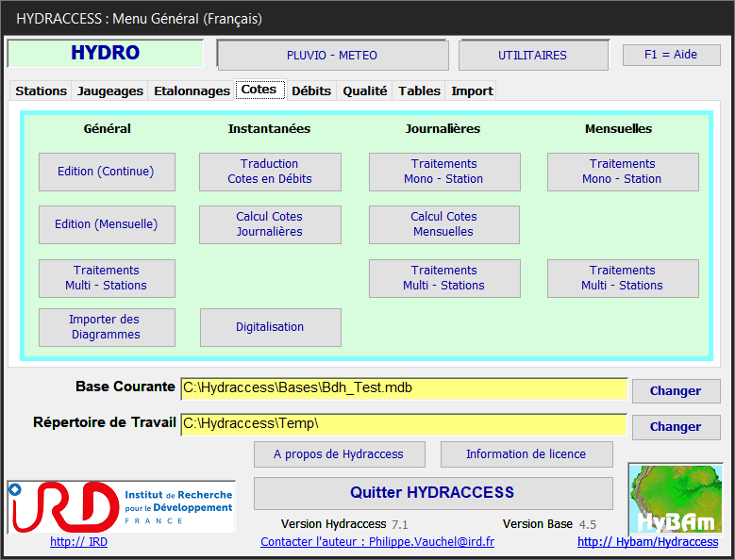Select the Cotes tab
Viewport: 735px width, 560px height.
click(259, 90)
